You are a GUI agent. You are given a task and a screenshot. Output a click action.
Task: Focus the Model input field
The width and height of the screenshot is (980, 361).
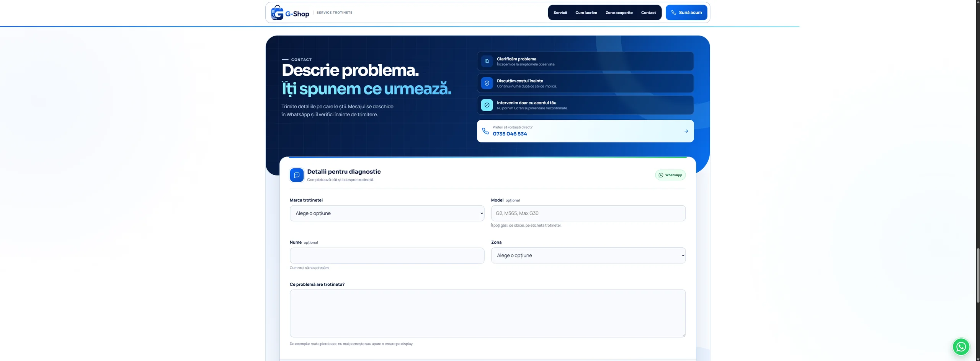pos(588,213)
